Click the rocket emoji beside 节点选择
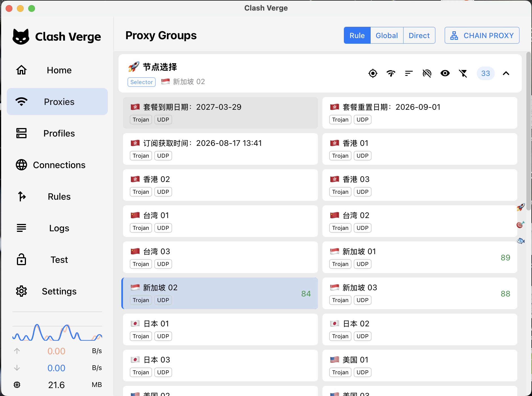The image size is (532, 396). (x=134, y=67)
